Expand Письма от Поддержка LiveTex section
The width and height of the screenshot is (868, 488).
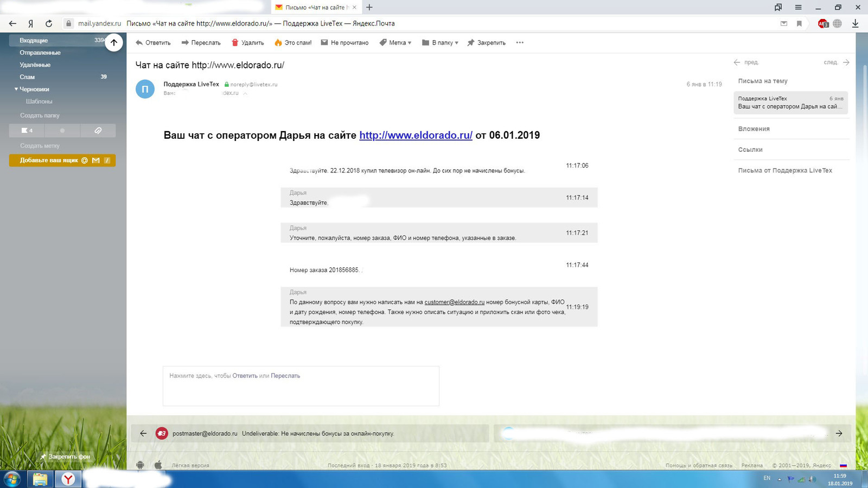785,170
